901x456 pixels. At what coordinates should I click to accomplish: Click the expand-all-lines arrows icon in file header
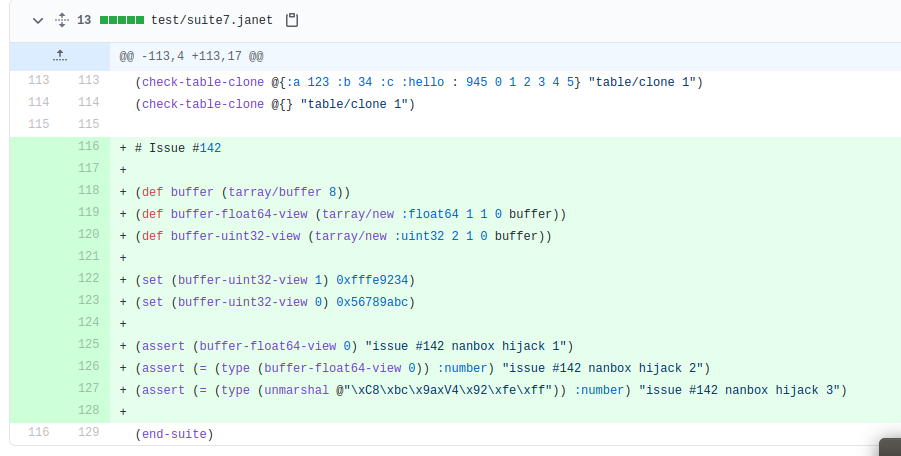coord(60,20)
